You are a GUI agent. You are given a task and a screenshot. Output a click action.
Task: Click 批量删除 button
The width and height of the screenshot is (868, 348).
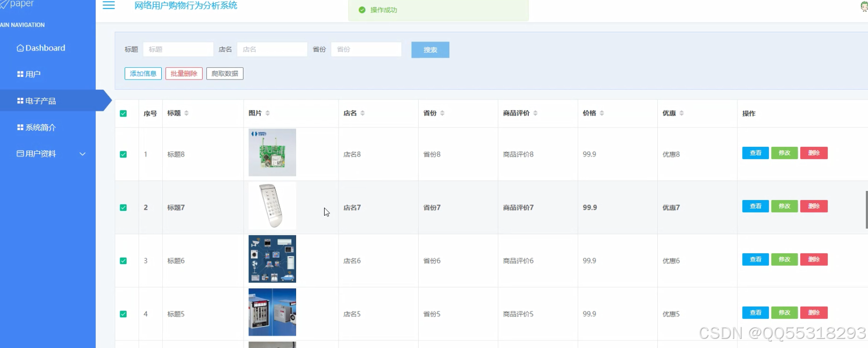(x=184, y=74)
